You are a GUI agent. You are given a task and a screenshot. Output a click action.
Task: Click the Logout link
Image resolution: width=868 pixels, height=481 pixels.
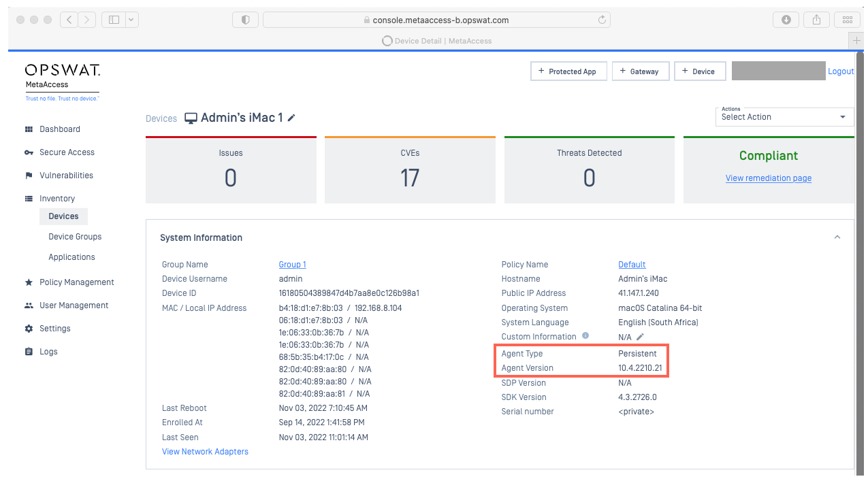841,71
